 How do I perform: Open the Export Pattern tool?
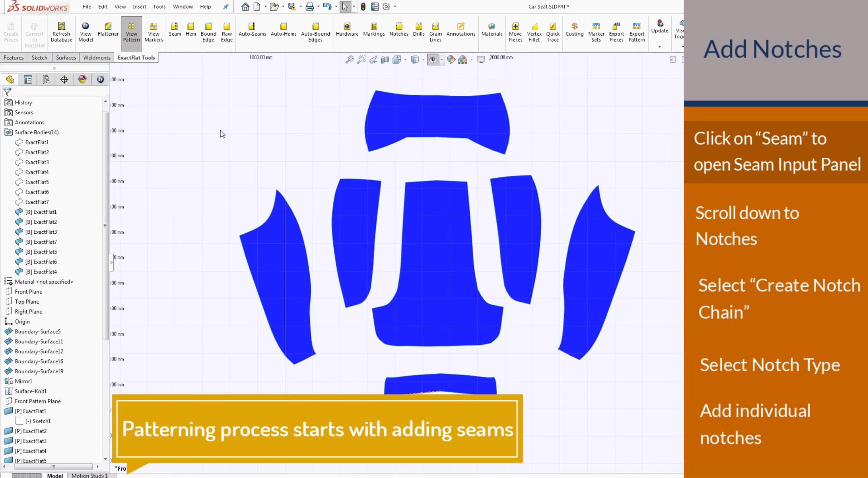pyautogui.click(x=636, y=32)
